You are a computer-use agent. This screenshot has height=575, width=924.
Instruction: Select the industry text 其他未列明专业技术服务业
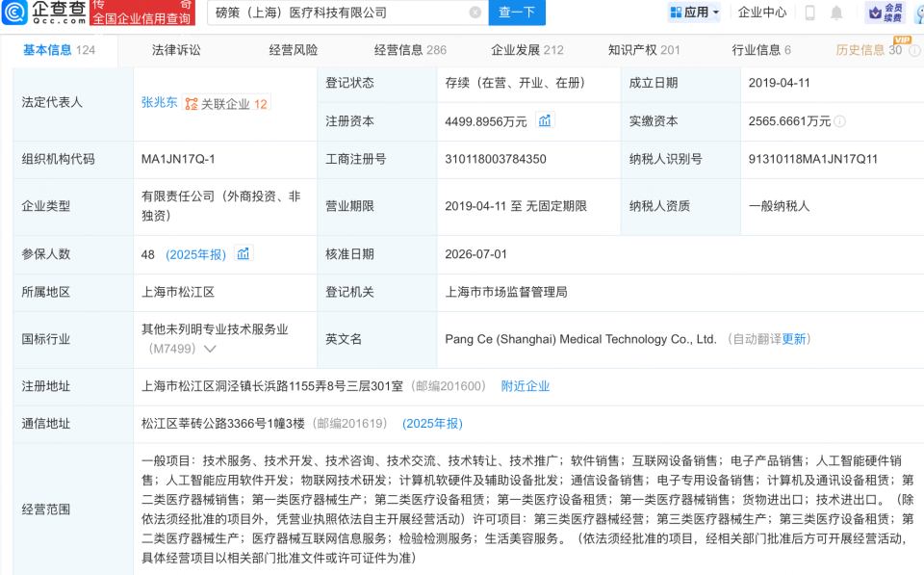point(215,329)
